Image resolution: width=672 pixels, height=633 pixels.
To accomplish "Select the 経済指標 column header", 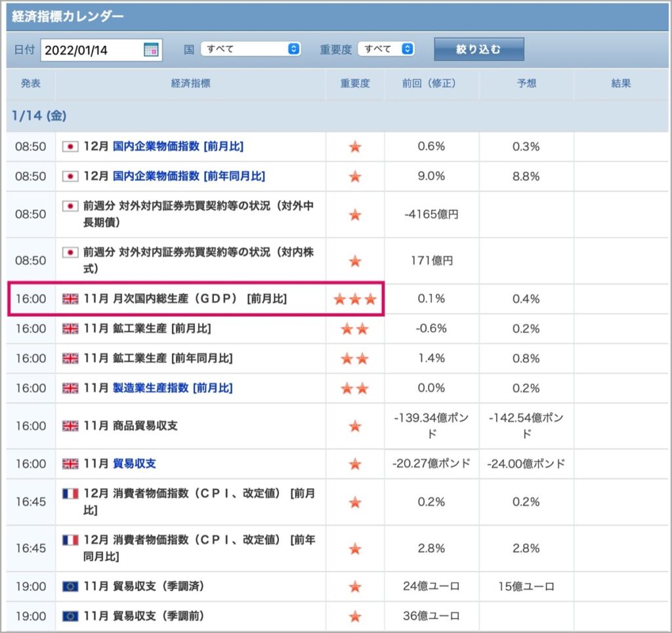I will click(x=191, y=83).
